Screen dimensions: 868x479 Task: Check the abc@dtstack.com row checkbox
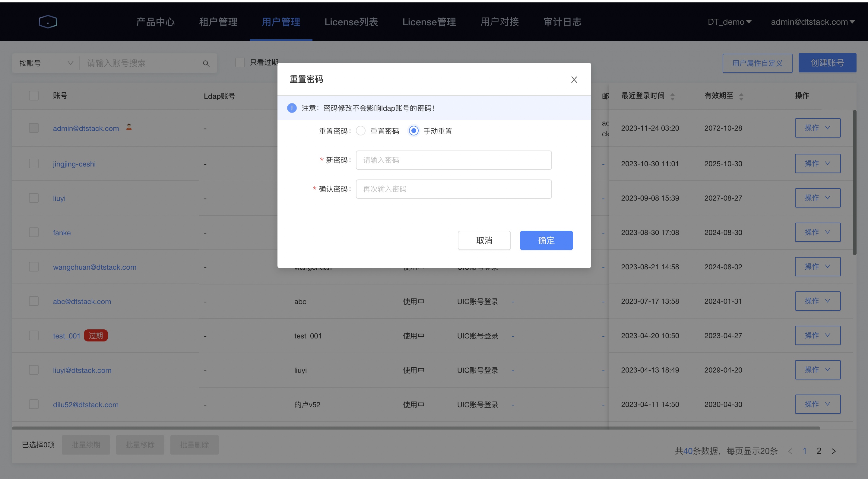(x=34, y=301)
